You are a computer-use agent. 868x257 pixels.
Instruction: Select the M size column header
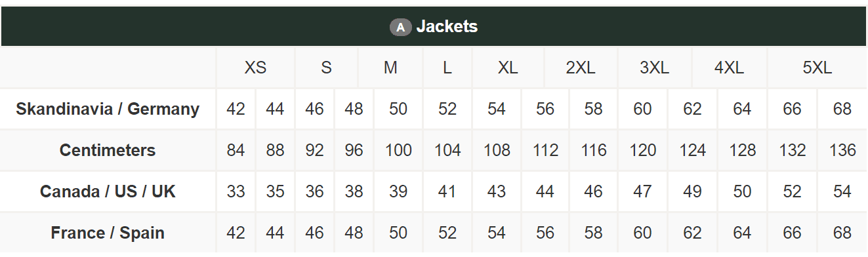click(390, 68)
